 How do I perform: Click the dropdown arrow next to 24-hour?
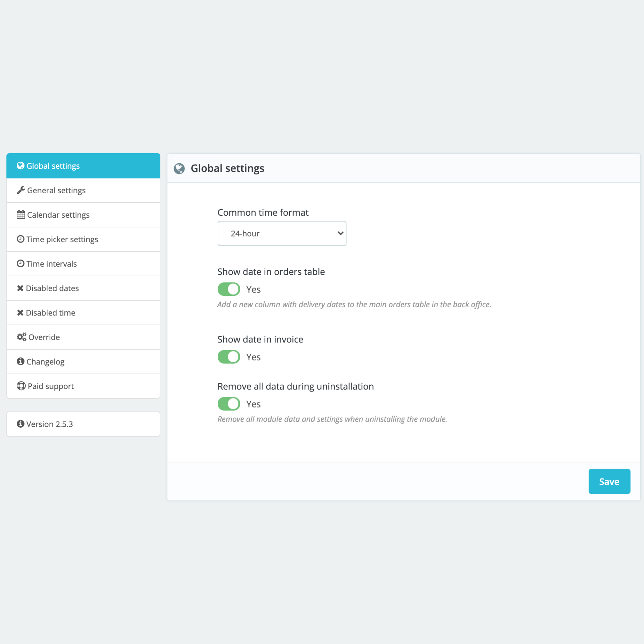tap(340, 233)
